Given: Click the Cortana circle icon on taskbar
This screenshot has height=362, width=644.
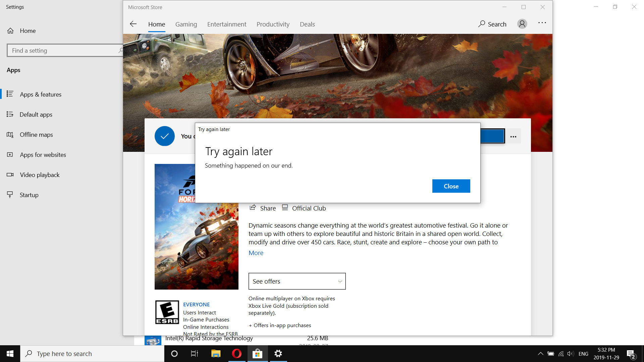Looking at the screenshot, I should 174,354.
